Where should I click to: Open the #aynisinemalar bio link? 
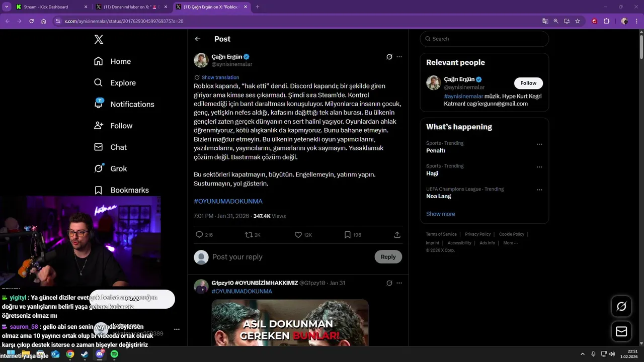point(463,96)
